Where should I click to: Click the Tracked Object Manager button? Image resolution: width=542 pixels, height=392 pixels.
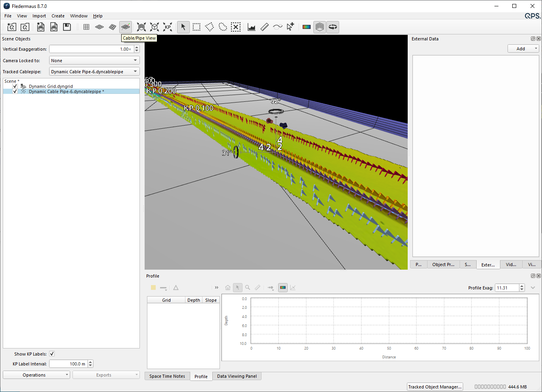(x=435, y=387)
